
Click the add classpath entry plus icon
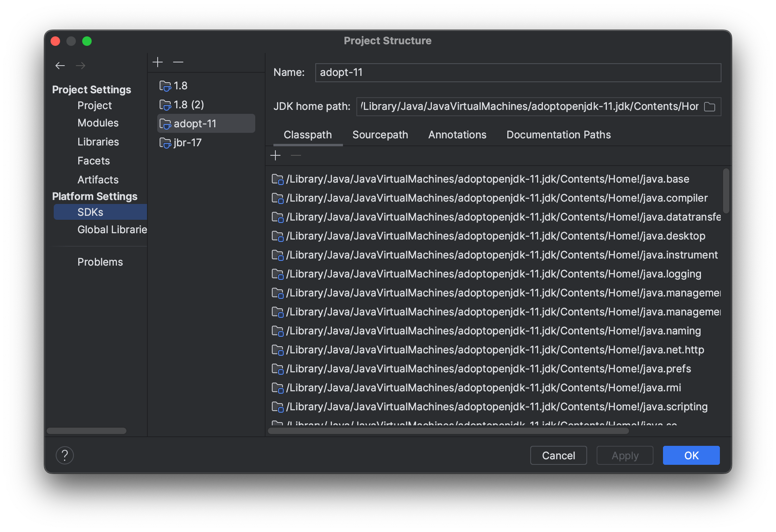[x=275, y=156]
